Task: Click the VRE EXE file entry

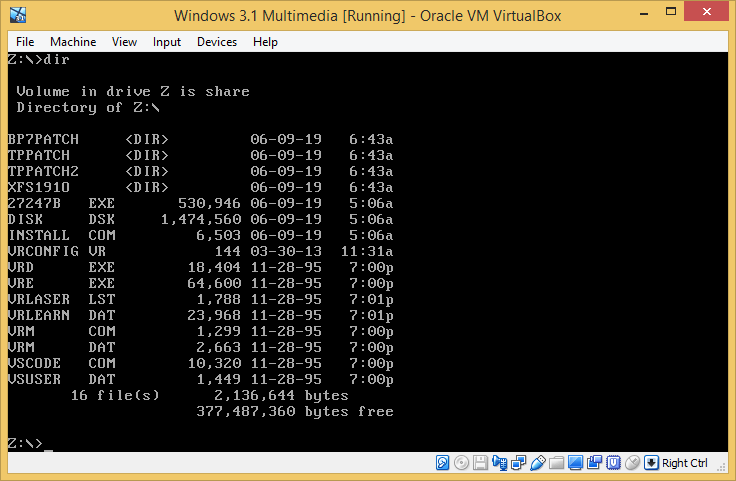Action: (200, 283)
